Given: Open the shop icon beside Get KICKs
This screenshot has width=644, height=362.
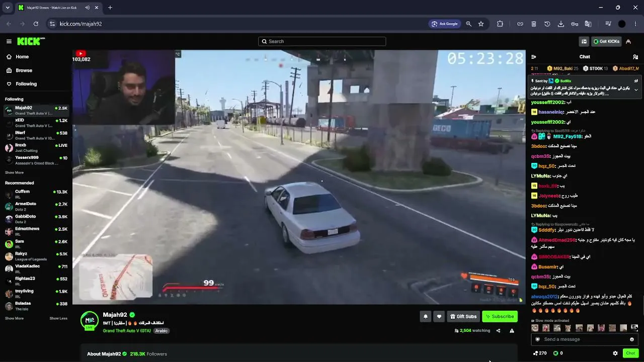Looking at the screenshot, I should (584, 41).
